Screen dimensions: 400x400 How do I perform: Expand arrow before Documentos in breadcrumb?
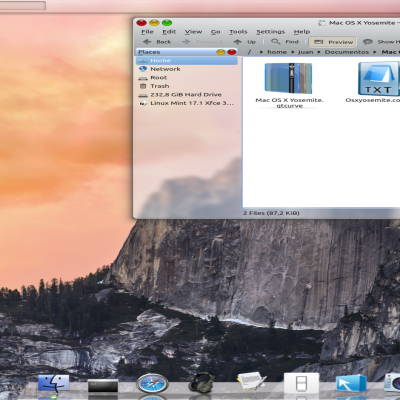pyautogui.click(x=319, y=52)
